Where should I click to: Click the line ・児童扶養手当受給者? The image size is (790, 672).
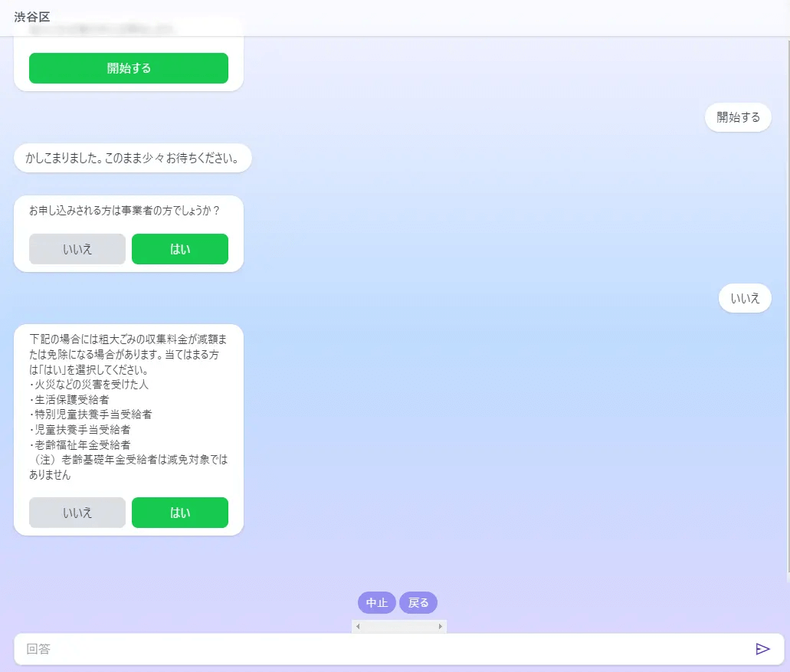(x=80, y=430)
